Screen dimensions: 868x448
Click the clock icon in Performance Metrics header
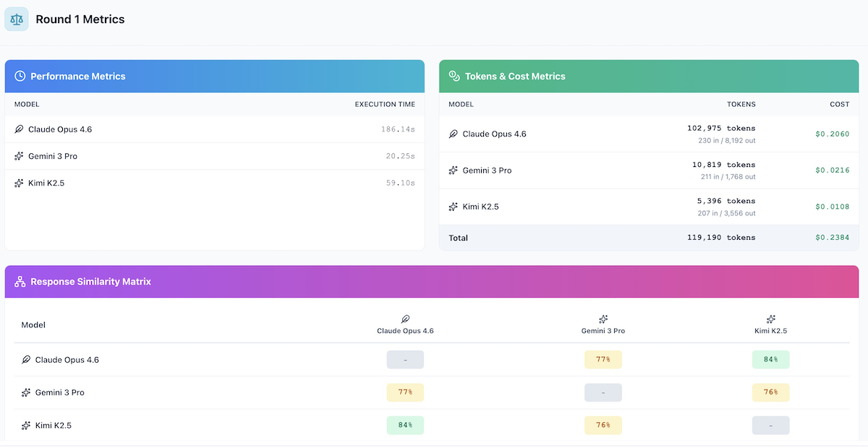tap(19, 75)
